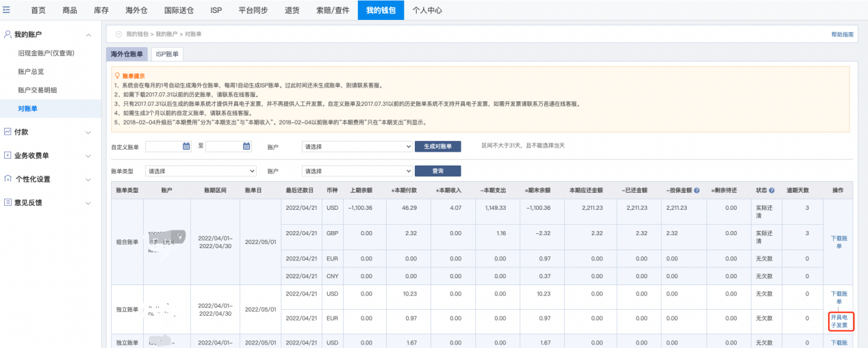Click the location pin breadcrumb icon
This screenshot has height=348, width=868.
click(x=118, y=34)
